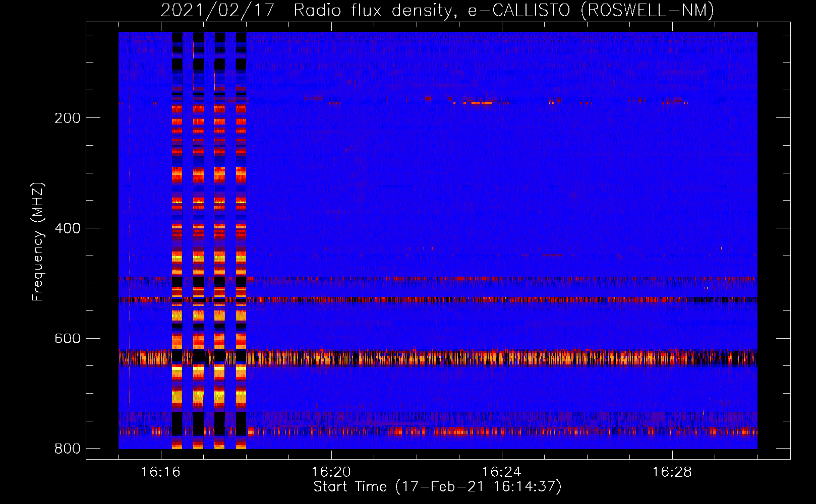The height and width of the screenshot is (504, 816).
Task: Click the '16:28' time tick label
Action: pyautogui.click(x=672, y=472)
